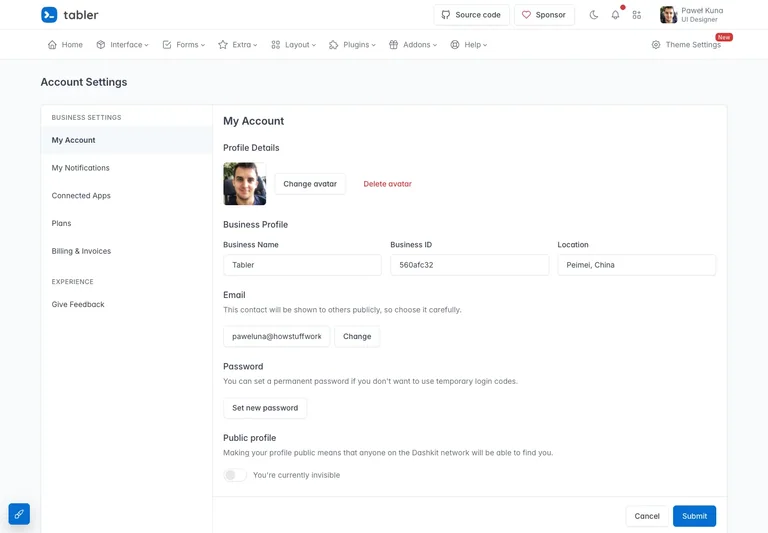Click the Layout grid icon

click(276, 45)
